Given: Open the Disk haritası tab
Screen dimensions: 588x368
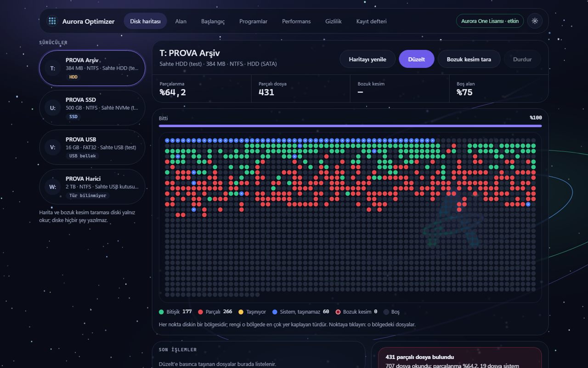Looking at the screenshot, I should point(145,21).
